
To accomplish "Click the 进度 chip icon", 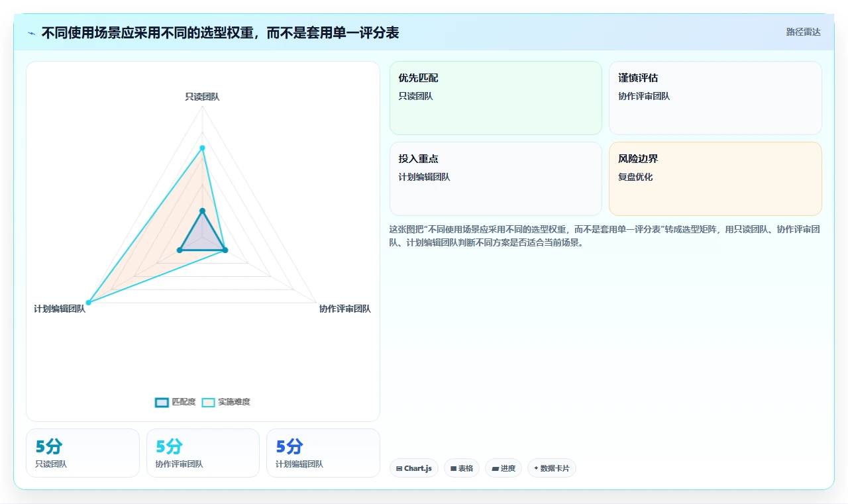I will point(495,468).
